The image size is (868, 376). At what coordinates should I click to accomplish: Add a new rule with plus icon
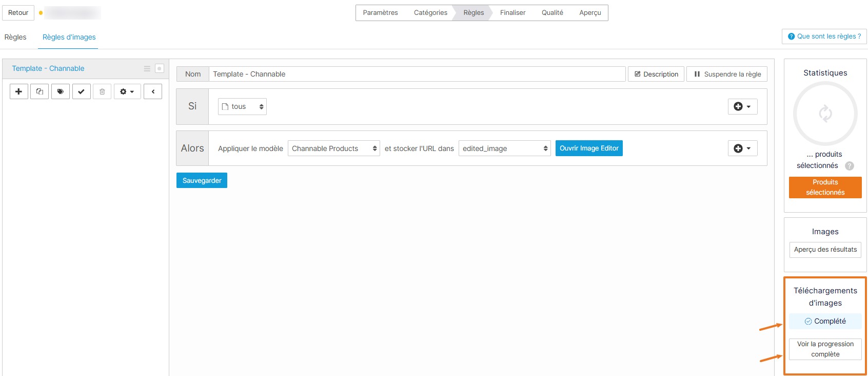pyautogui.click(x=19, y=91)
